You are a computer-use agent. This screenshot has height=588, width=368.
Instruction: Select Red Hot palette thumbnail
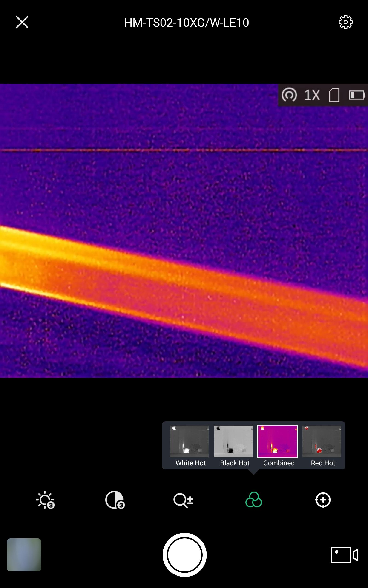point(322,441)
